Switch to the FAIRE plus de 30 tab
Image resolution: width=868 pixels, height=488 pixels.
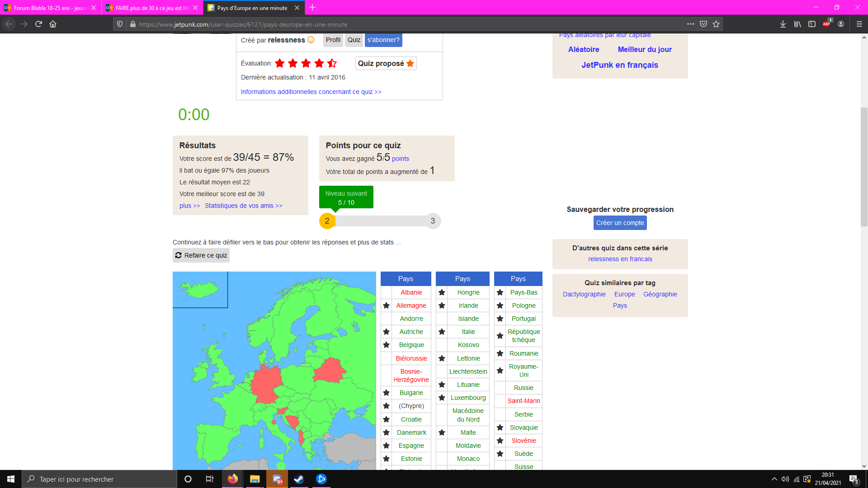(152, 8)
